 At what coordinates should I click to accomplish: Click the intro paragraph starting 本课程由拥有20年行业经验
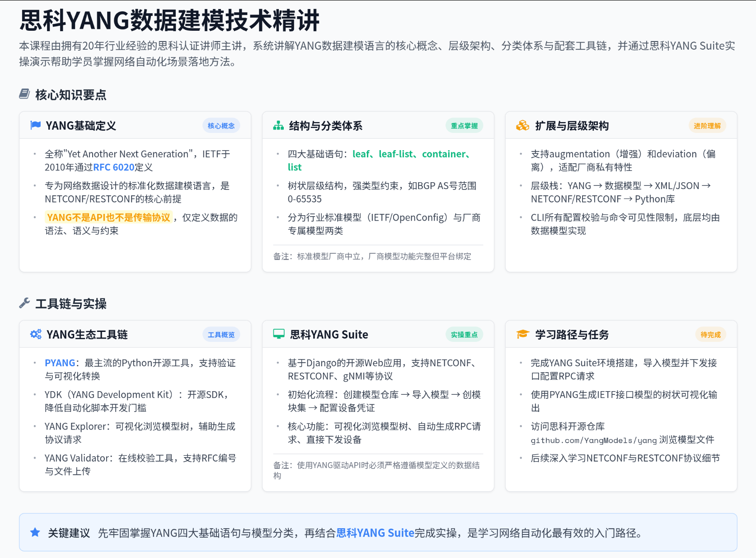click(377, 53)
